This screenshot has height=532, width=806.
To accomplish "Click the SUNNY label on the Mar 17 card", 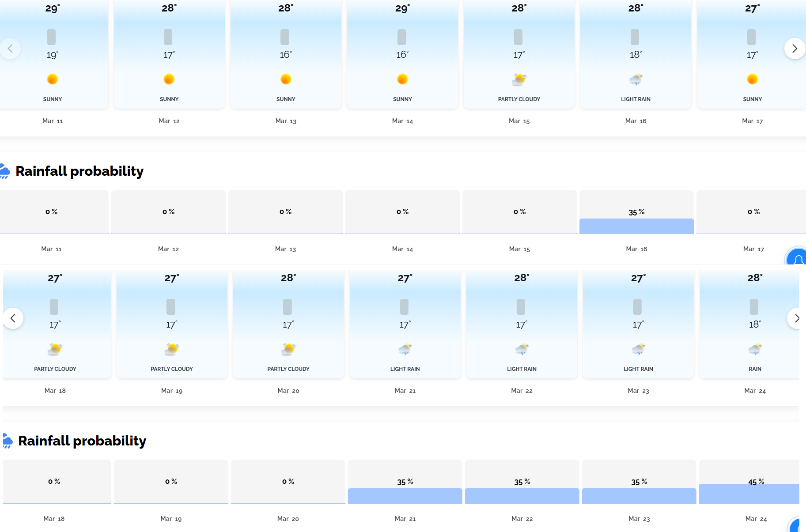I will 753,99.
